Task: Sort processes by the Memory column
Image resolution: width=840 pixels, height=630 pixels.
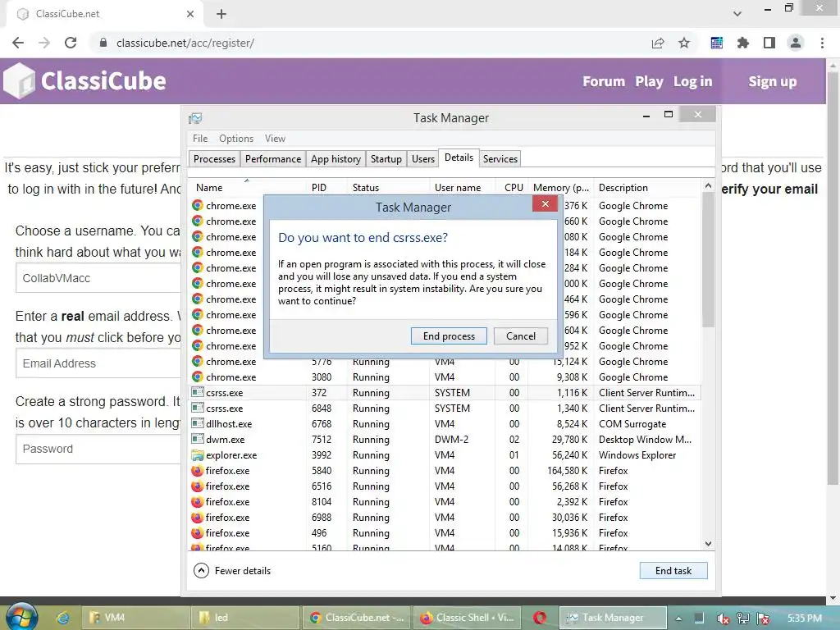Action: pyautogui.click(x=561, y=188)
